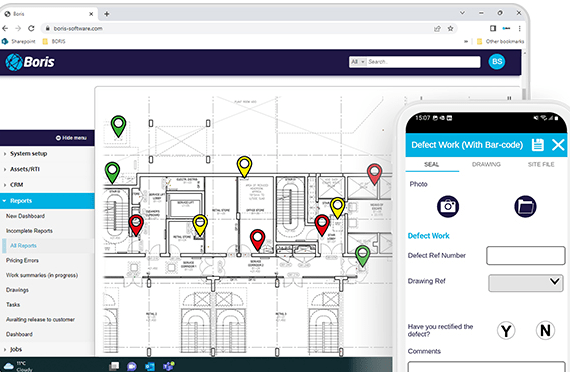Open Tasks in the sidebar

pos(13,305)
